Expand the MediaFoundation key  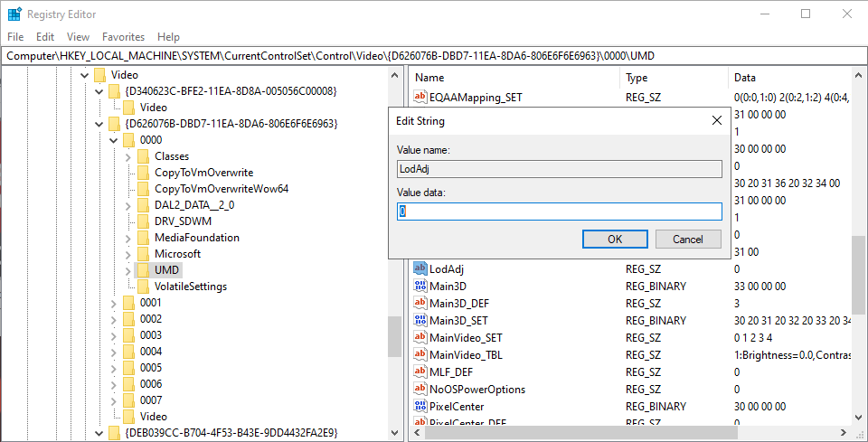128,238
